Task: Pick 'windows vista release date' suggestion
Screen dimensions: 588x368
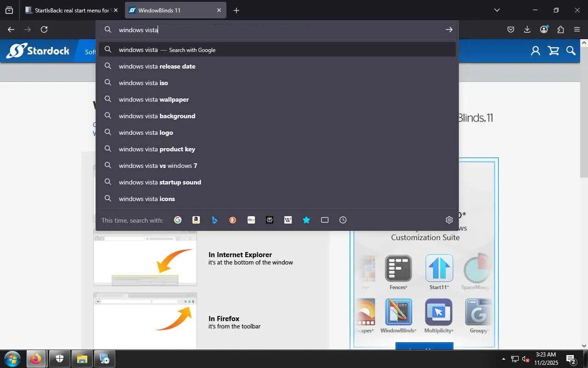Action: point(277,66)
